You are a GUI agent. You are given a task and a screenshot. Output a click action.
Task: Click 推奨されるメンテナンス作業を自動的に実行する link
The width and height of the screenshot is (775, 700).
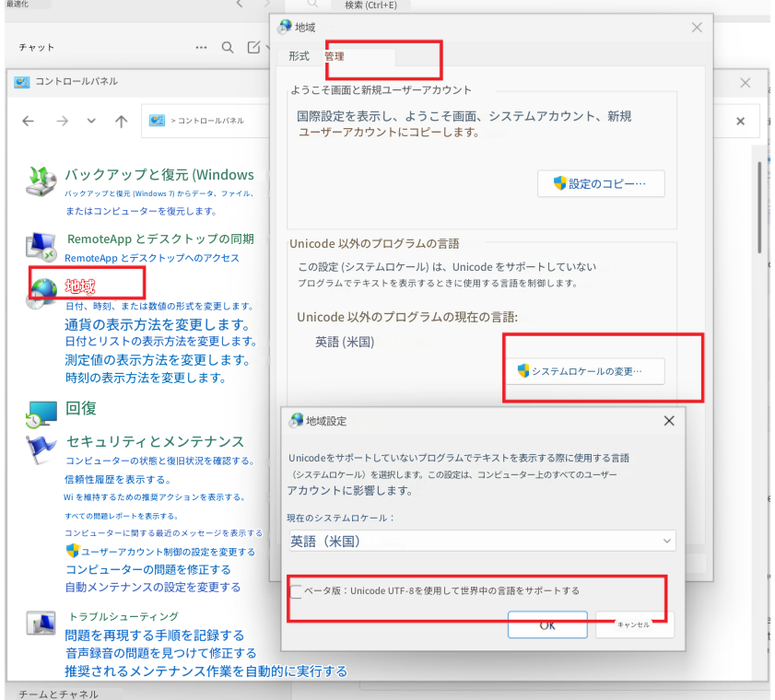[206, 671]
